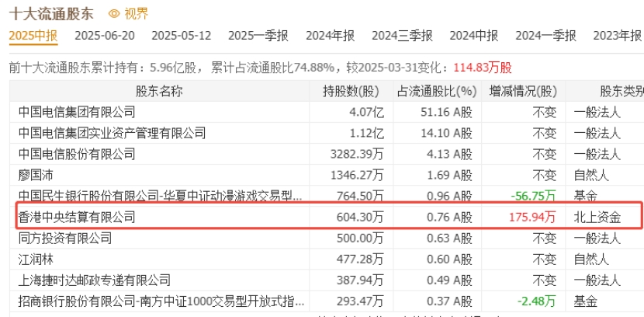Click the 764.50万 holding value
Screen dimensions: 644x317
(x=360, y=196)
